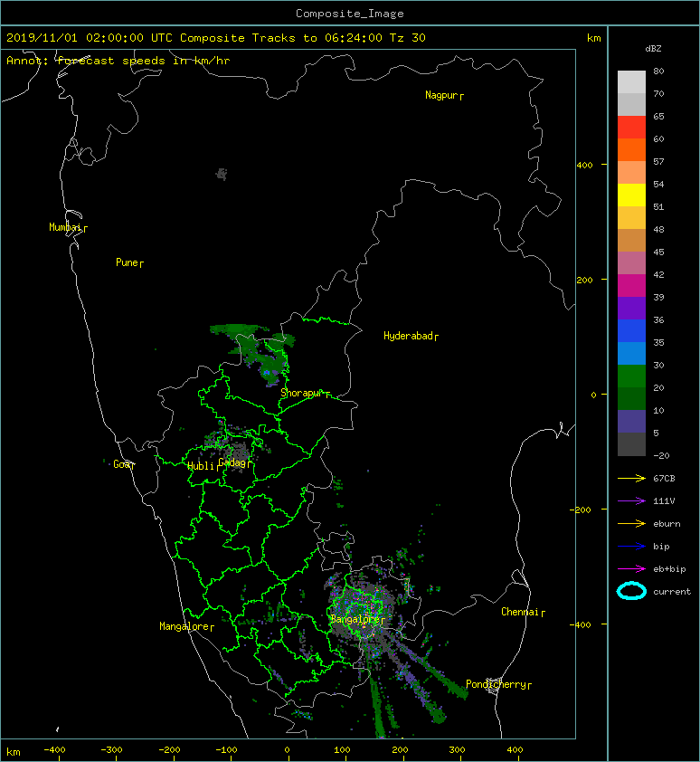Click the -200 tick on vertical axis
The width and height of the screenshot is (700, 762).
coord(581,510)
